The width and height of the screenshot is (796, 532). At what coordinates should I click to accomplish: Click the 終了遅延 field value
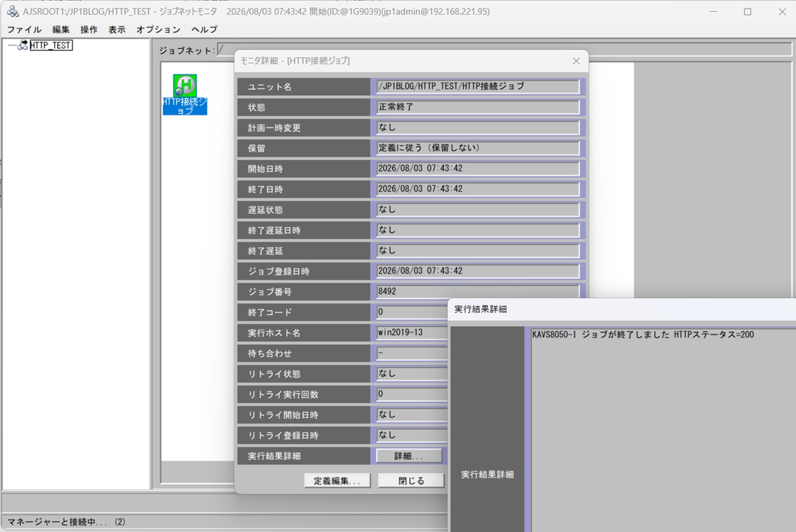(x=477, y=250)
